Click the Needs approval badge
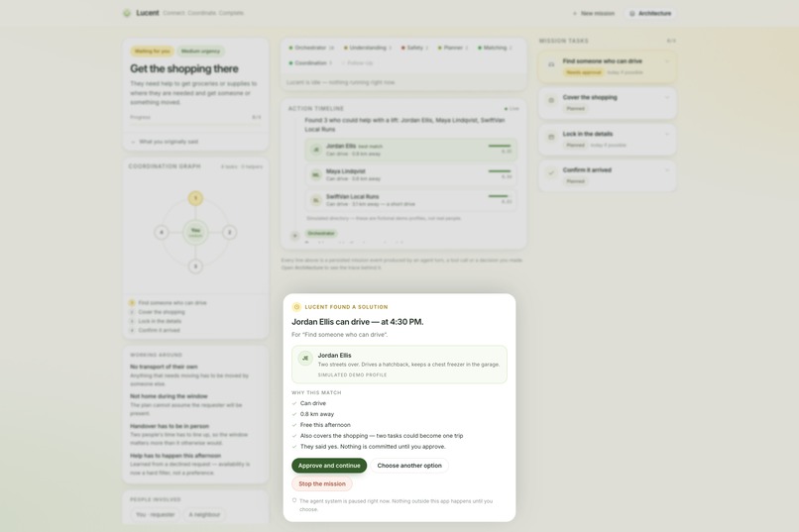The image size is (799, 532). pos(584,72)
